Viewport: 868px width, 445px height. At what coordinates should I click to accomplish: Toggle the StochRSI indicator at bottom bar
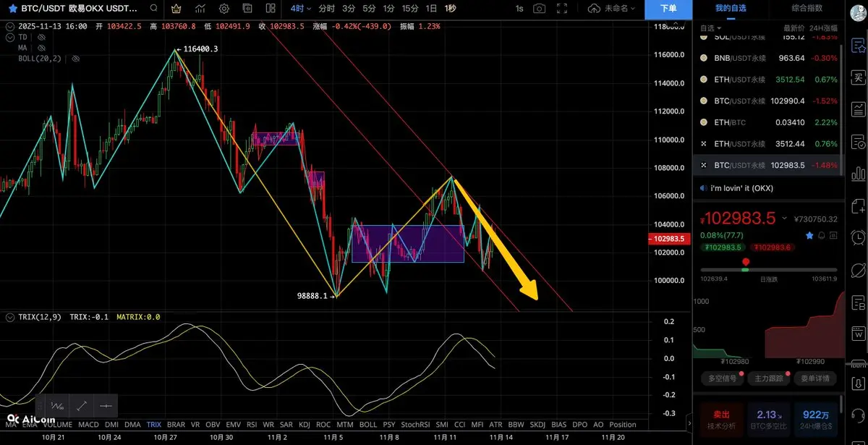(x=415, y=425)
